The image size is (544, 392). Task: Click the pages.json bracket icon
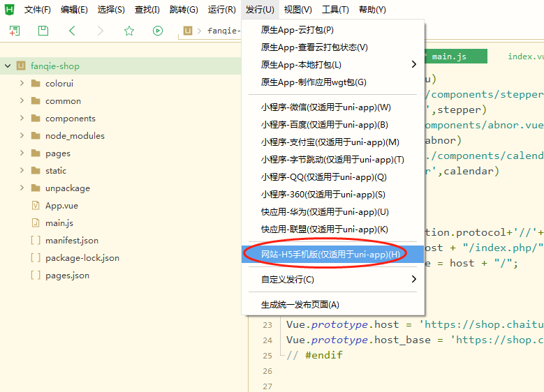coord(36,276)
